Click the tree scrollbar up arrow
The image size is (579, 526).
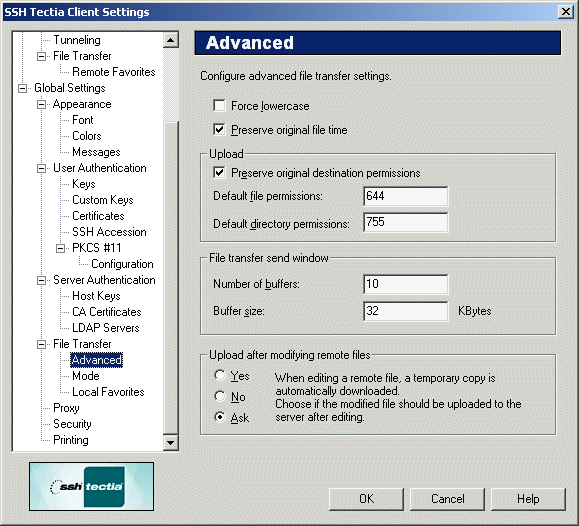171,40
